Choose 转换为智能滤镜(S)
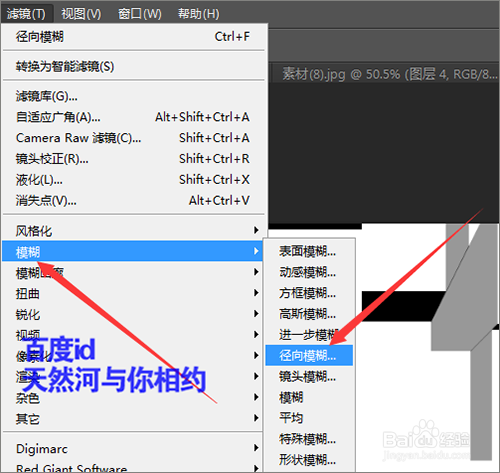 coord(133,66)
